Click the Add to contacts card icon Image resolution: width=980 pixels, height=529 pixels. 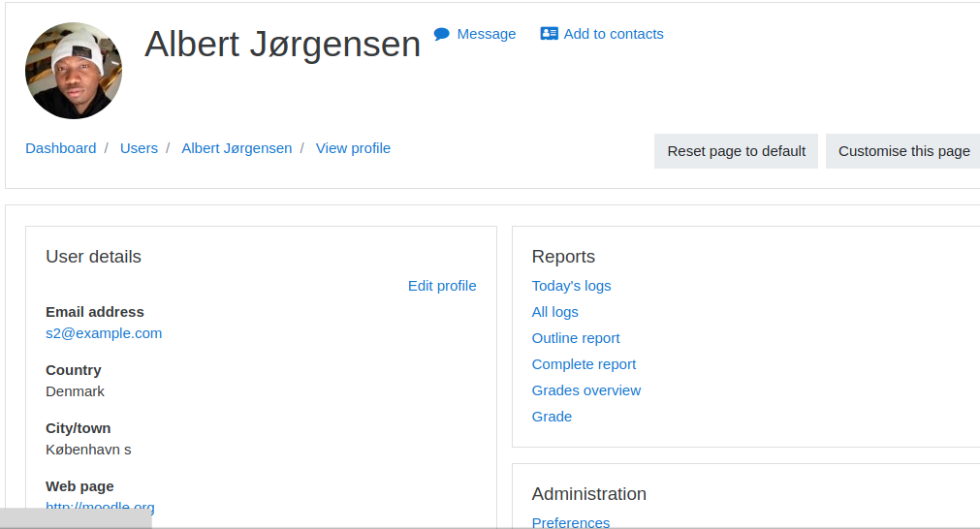point(550,34)
